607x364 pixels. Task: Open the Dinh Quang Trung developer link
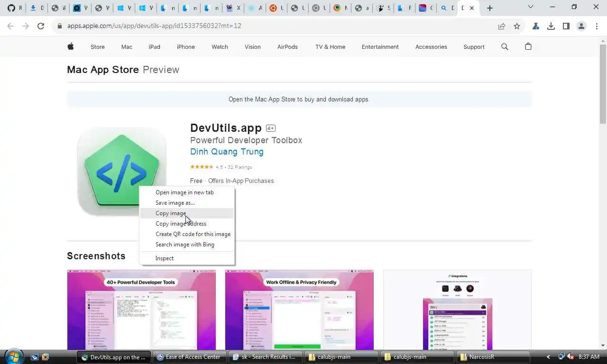(x=227, y=152)
